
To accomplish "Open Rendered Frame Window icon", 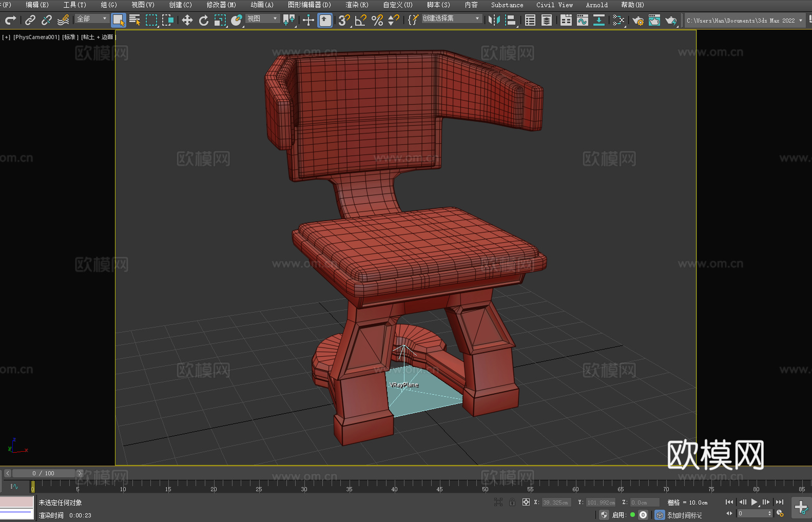I will [654, 20].
